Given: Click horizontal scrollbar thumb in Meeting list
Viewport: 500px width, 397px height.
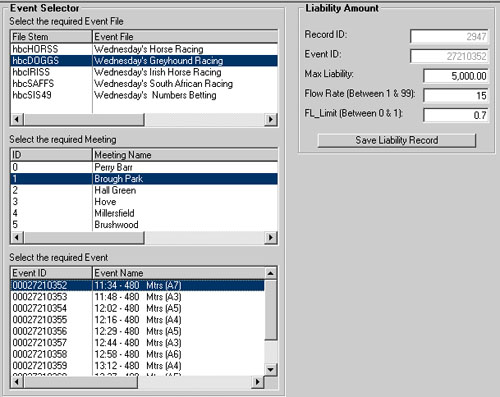Looking at the screenshot, I should click(84, 237).
